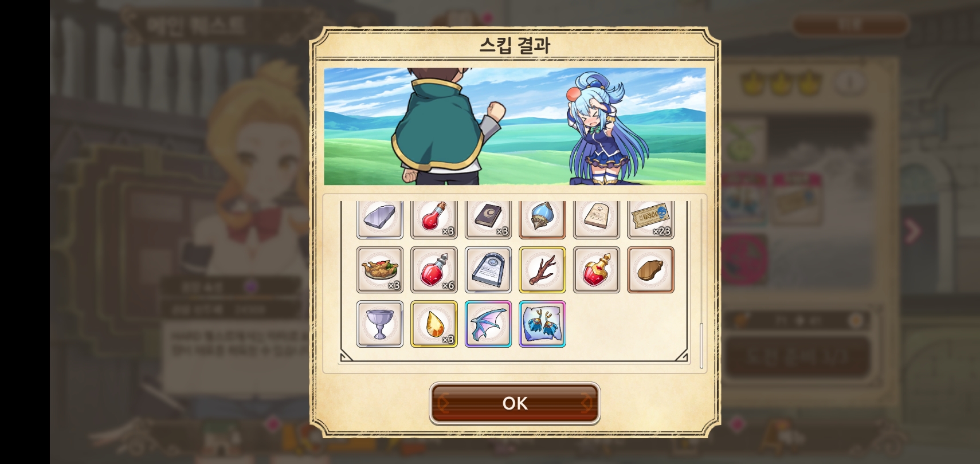980x464 pixels.
Task: Tap the silver goblet item
Action: point(379,324)
